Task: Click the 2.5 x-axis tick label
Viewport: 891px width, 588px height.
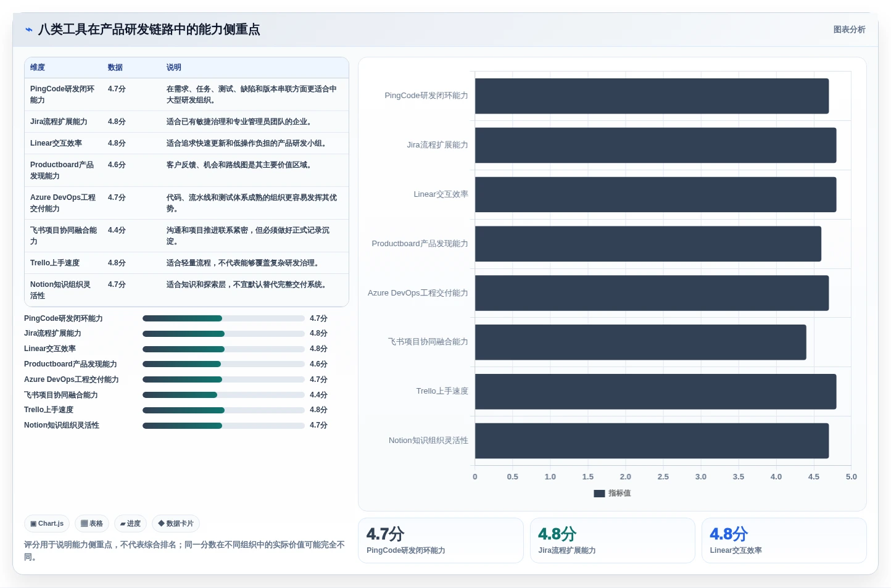Action: tap(663, 477)
